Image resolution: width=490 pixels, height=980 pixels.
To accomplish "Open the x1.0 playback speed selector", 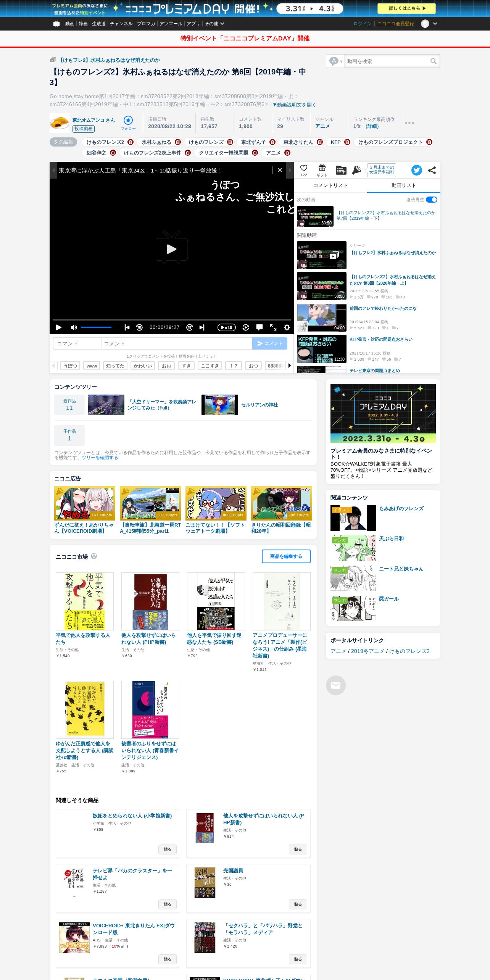I will [227, 327].
